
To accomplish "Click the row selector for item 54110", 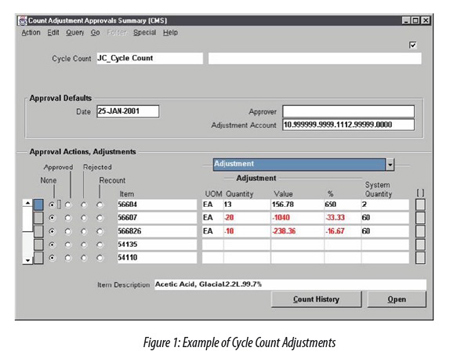I will pyautogui.click(x=39, y=258).
